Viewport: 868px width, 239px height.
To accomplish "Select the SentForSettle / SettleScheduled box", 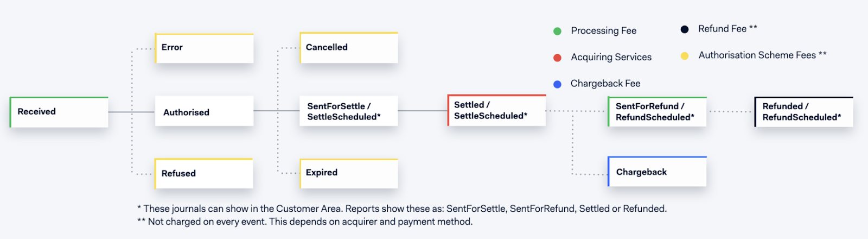I will pyautogui.click(x=349, y=111).
